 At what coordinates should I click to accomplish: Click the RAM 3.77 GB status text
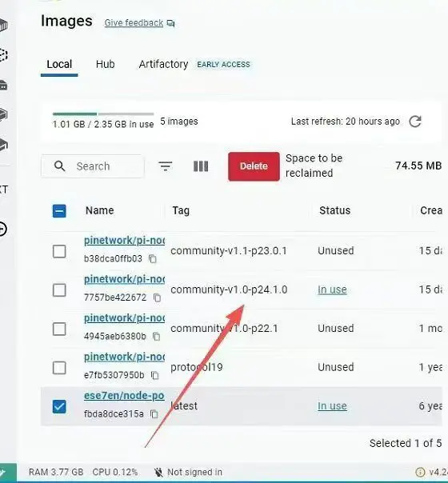point(56,473)
